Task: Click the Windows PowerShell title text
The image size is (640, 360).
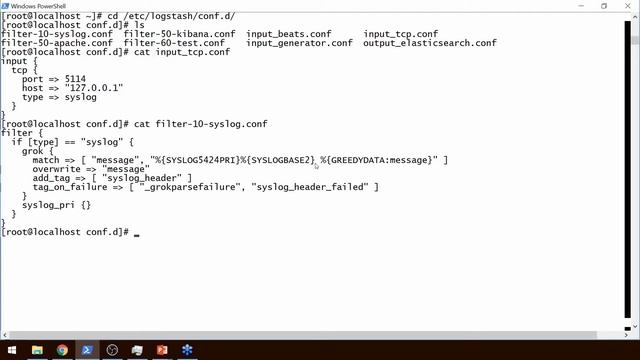Action: [38, 6]
